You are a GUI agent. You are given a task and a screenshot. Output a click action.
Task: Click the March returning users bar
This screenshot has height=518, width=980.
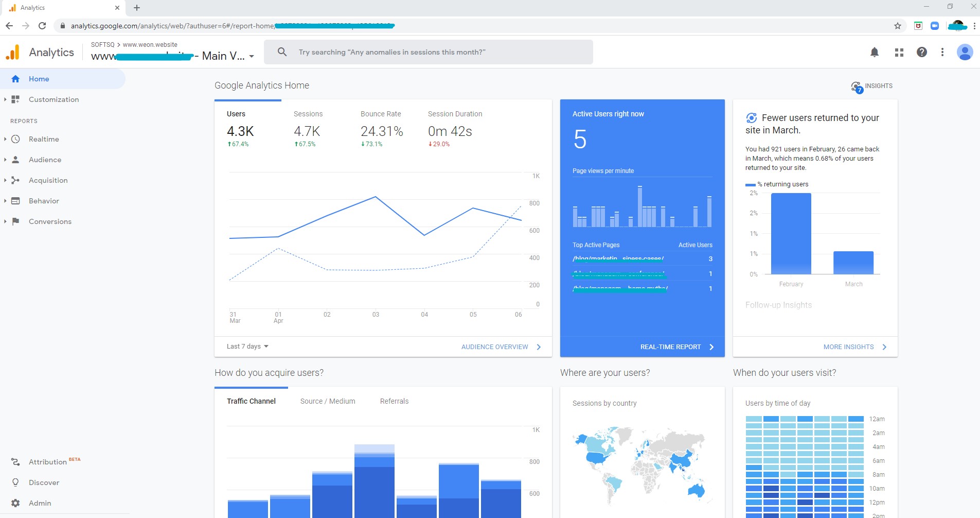click(x=853, y=263)
